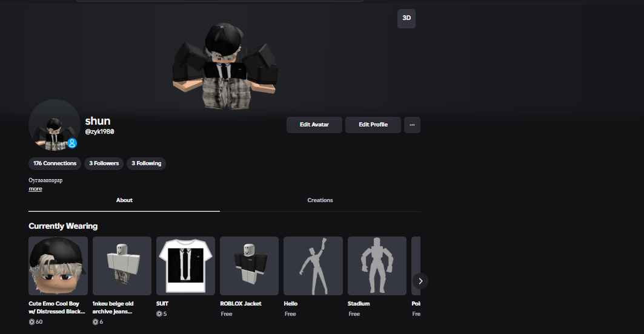Screen dimensions: 644x334
Task: Click the shun profile avatar headshot
Action: click(54, 125)
